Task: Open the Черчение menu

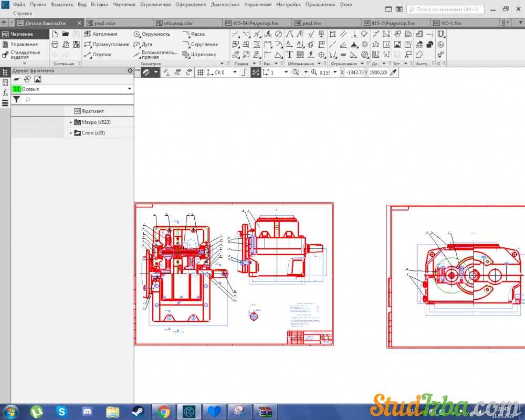Action: tap(124, 4)
